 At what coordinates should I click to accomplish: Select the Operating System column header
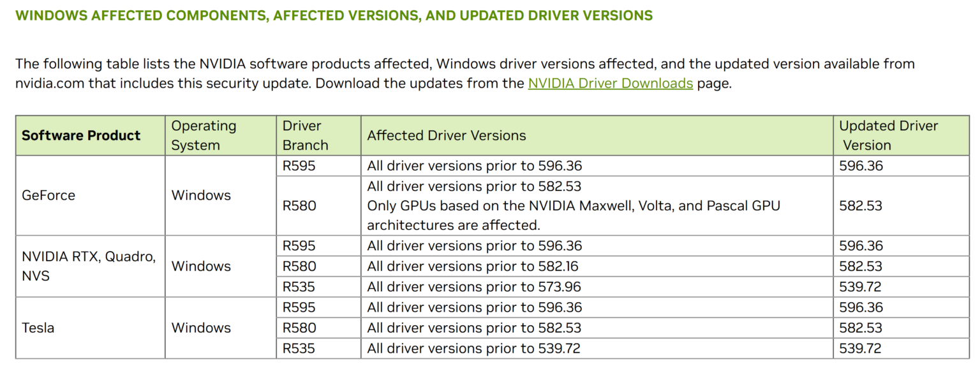(x=221, y=135)
